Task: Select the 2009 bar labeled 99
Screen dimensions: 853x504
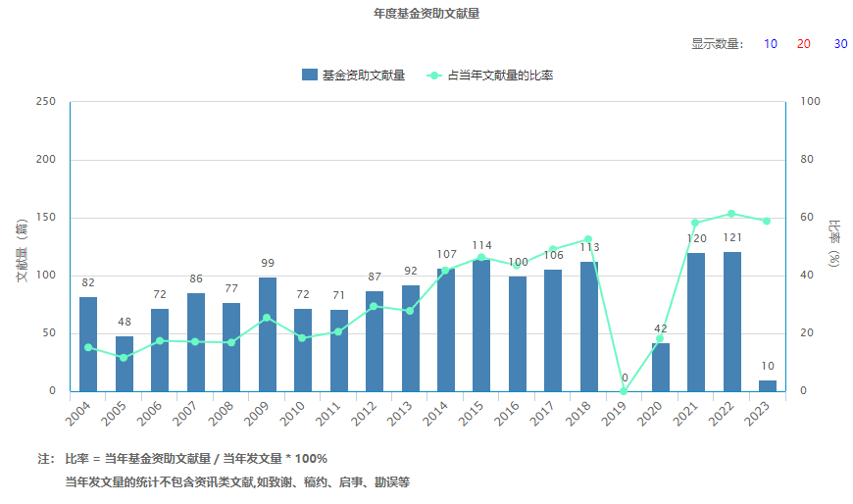Action: click(x=267, y=334)
